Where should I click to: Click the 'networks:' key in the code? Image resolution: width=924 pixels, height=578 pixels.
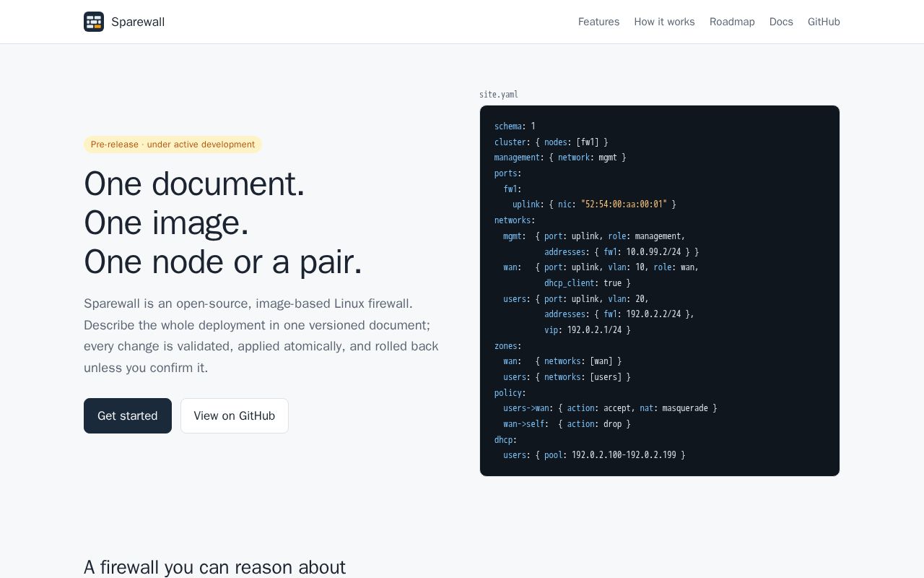(515, 220)
